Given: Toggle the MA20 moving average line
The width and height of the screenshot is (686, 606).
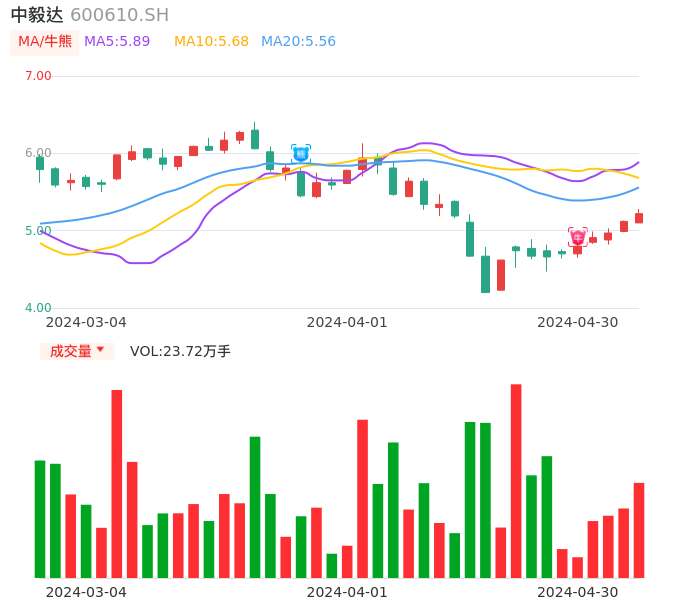Looking at the screenshot, I should 298,42.
